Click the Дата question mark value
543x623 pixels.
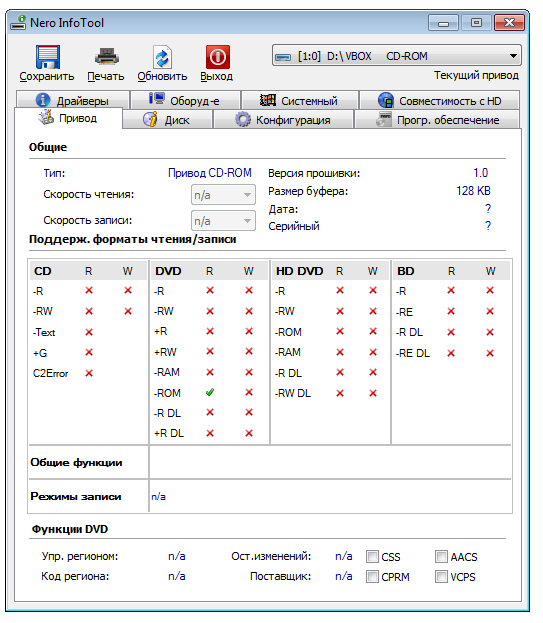pyautogui.click(x=488, y=209)
